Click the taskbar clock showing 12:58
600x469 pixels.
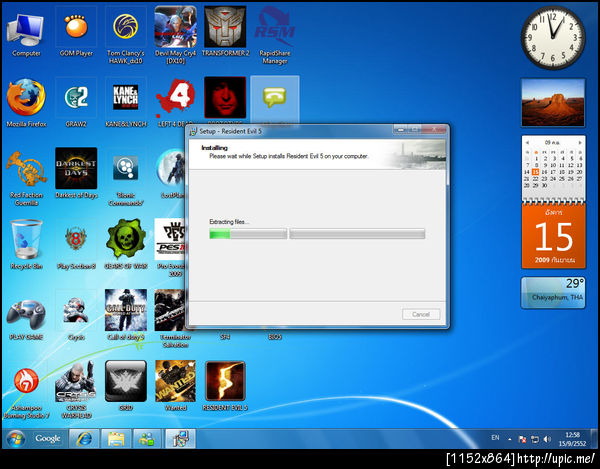click(x=572, y=439)
